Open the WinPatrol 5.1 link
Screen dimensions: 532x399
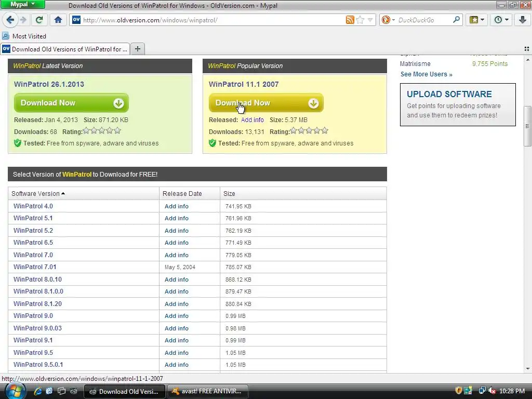33,218
